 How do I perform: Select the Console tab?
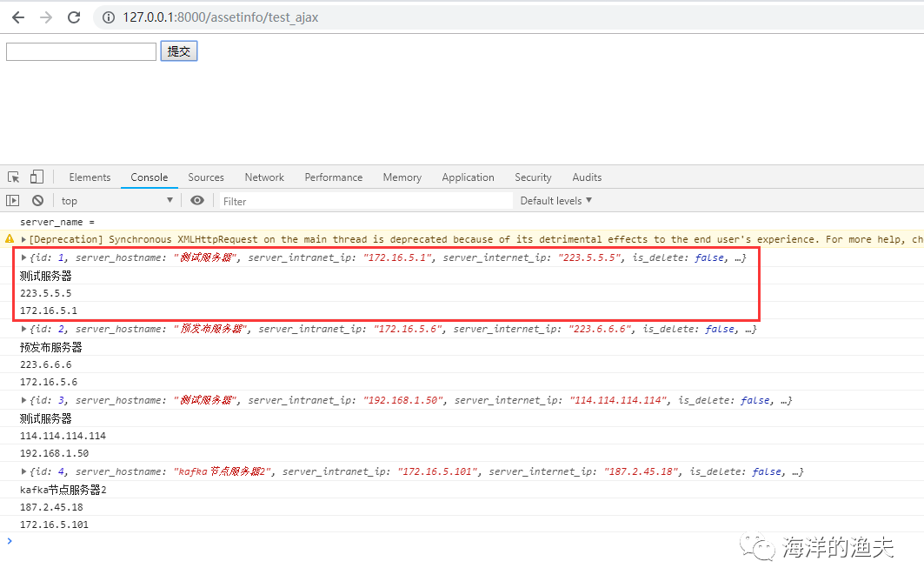click(150, 177)
